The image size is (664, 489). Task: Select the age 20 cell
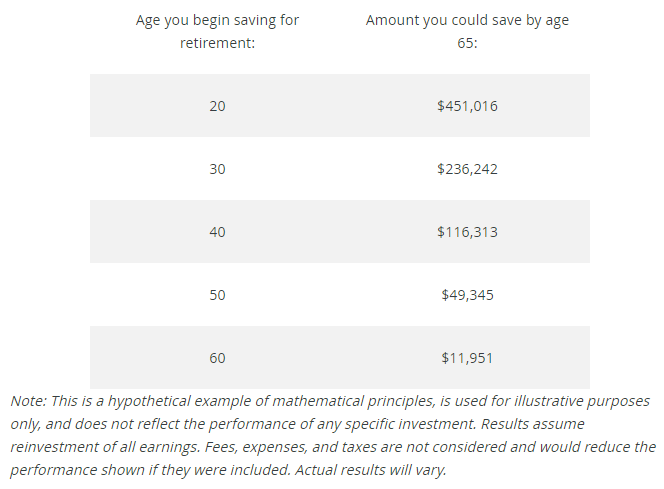coord(217,106)
